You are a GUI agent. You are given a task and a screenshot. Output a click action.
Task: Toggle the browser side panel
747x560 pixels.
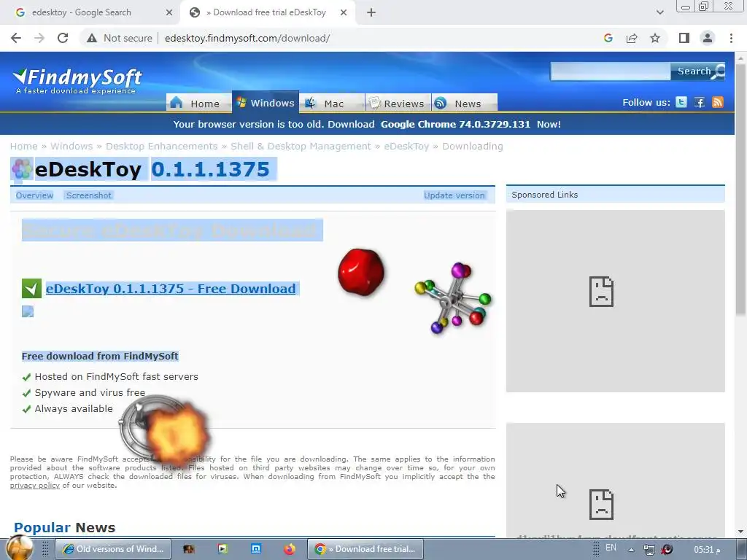coord(684,38)
